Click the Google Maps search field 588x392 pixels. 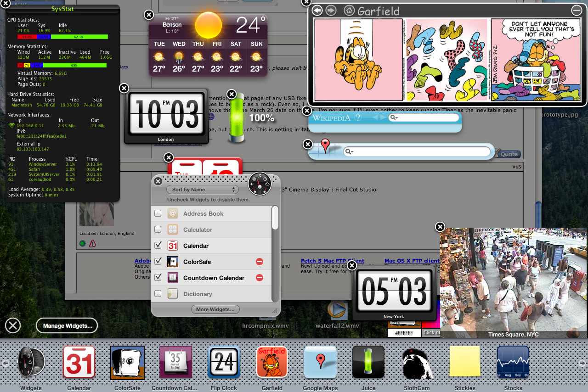417,151
